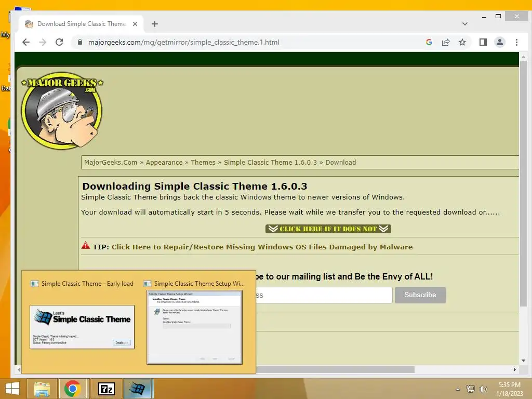Click the address bar URL
Image resolution: width=532 pixels, height=399 pixels.
[x=183, y=42]
